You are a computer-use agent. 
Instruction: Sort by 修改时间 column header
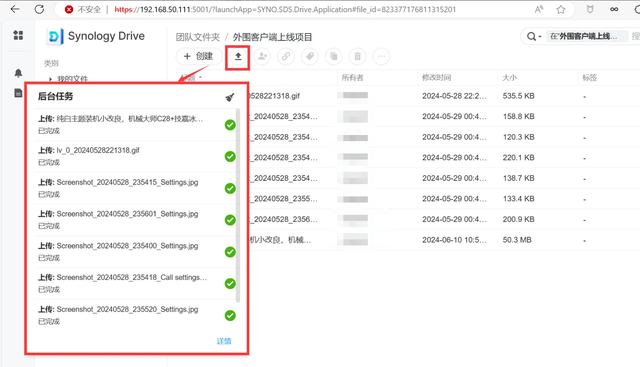[x=436, y=78]
